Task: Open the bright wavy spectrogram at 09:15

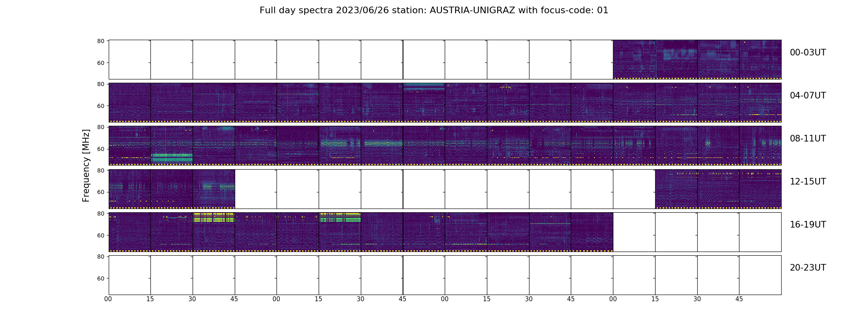Action: click(340, 146)
